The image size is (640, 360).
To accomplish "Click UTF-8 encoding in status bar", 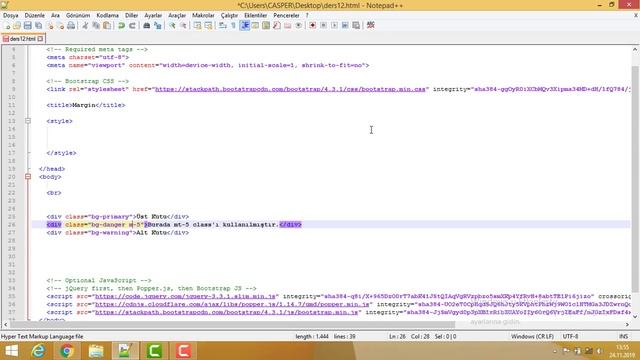I will tap(570, 336).
